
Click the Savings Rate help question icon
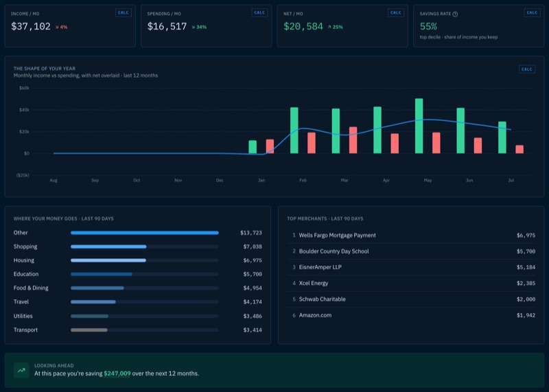click(x=455, y=14)
